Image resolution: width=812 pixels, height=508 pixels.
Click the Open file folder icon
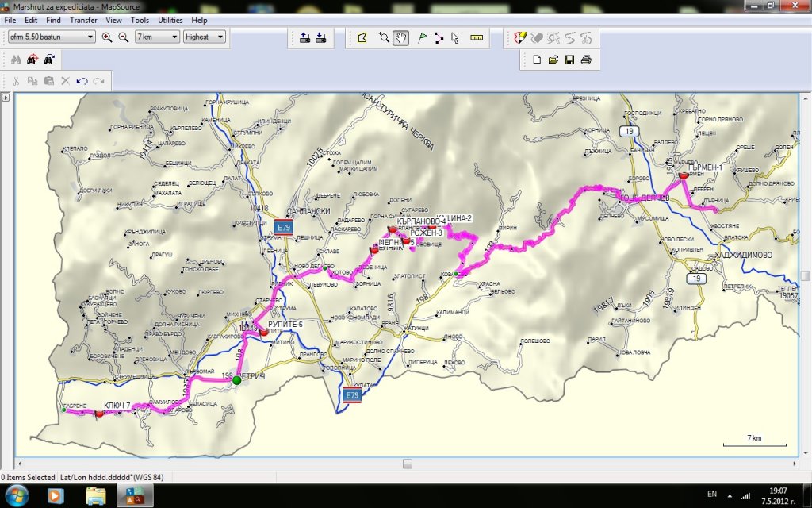[553, 60]
